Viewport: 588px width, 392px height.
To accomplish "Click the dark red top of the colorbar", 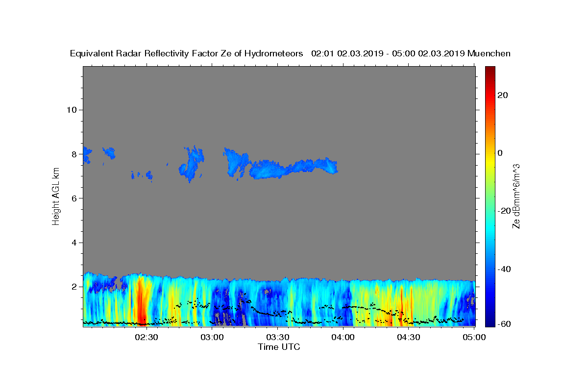I will (490, 71).
